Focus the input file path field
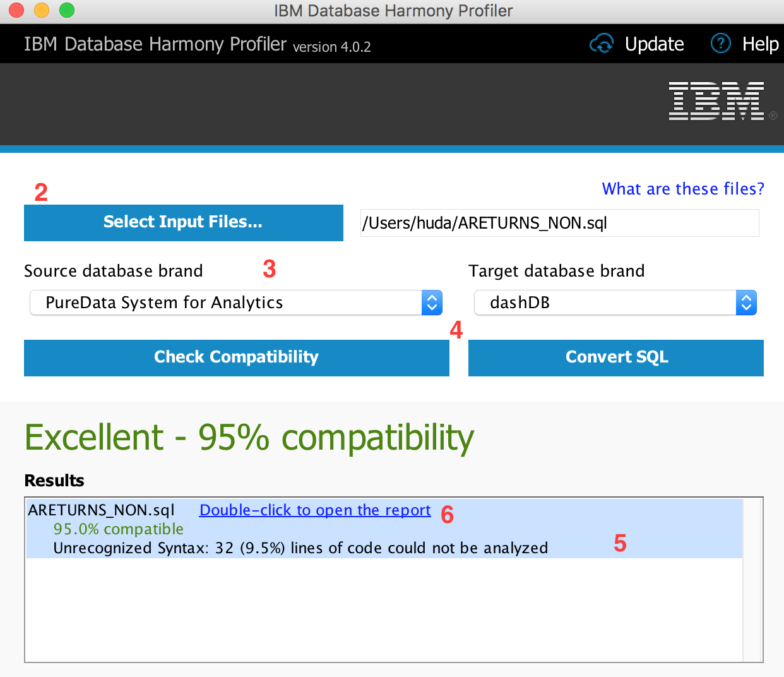Screen dimensions: 784x677 click(x=559, y=223)
